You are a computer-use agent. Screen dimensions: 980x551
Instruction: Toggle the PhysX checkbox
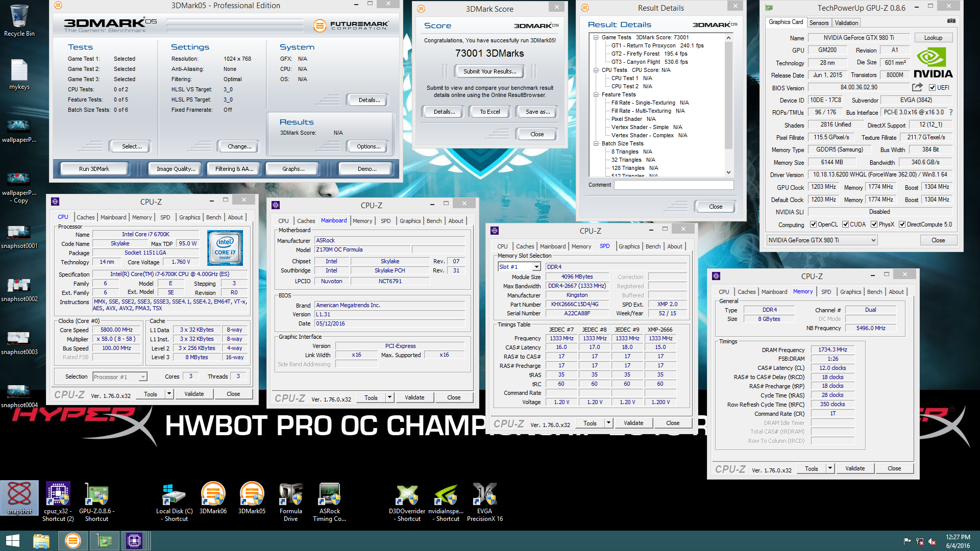coord(874,224)
